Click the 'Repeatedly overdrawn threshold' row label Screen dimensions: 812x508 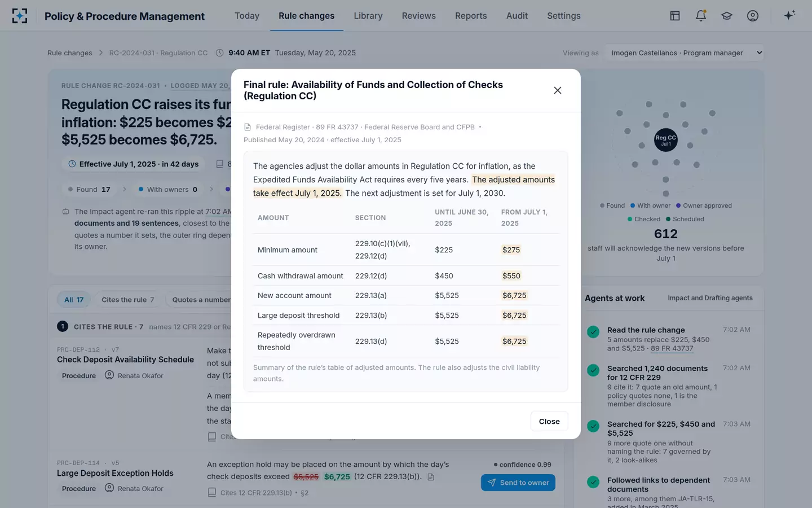click(297, 341)
